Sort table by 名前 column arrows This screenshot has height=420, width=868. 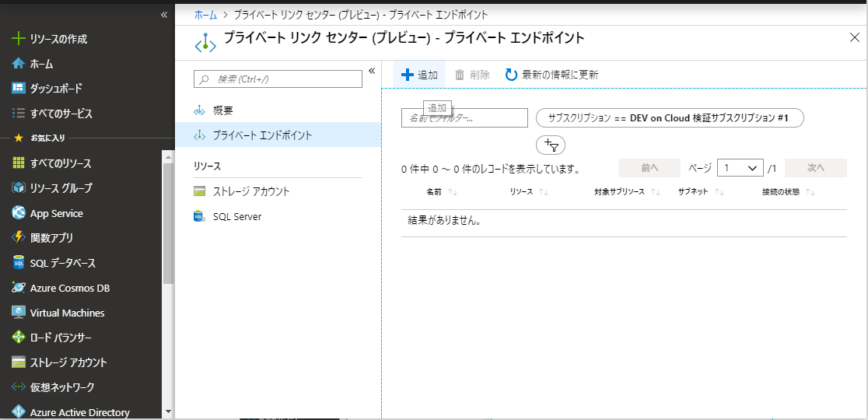pos(452,193)
